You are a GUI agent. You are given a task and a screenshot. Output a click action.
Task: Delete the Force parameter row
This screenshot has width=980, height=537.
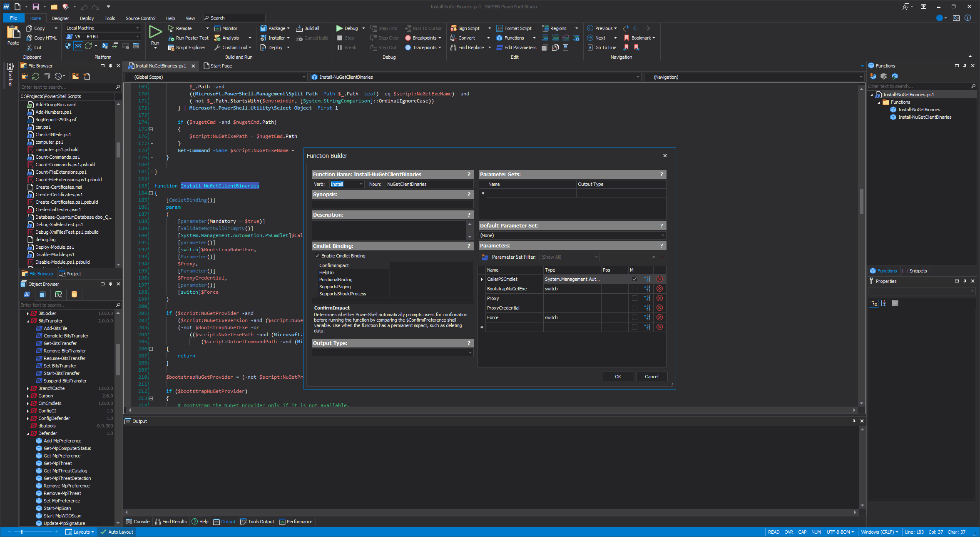point(659,317)
